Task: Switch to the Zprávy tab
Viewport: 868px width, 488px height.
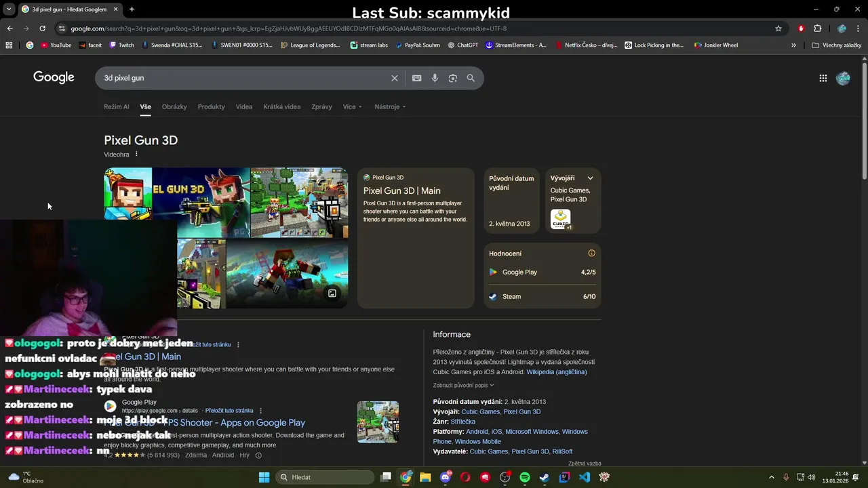Action: pyautogui.click(x=321, y=106)
